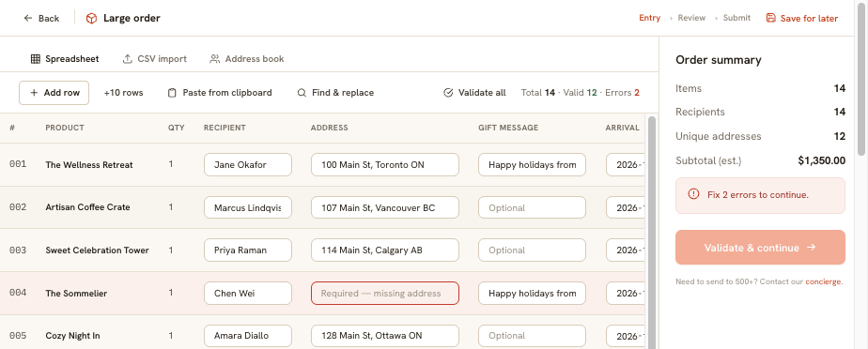Edit the gift message for row 001

tap(532, 165)
